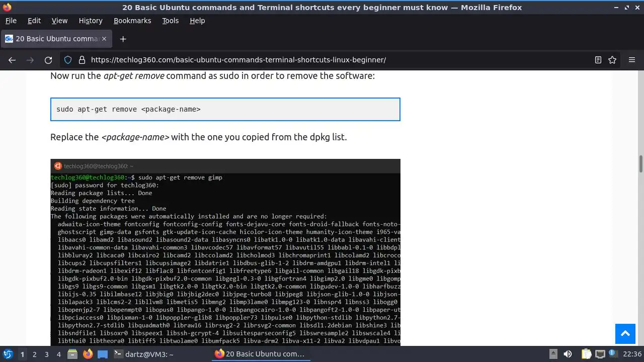Open the network connection tray icon

tap(600, 354)
